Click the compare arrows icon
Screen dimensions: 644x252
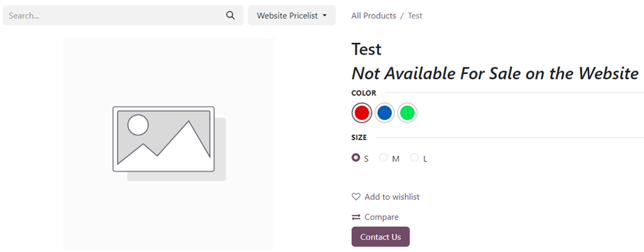coord(355,217)
